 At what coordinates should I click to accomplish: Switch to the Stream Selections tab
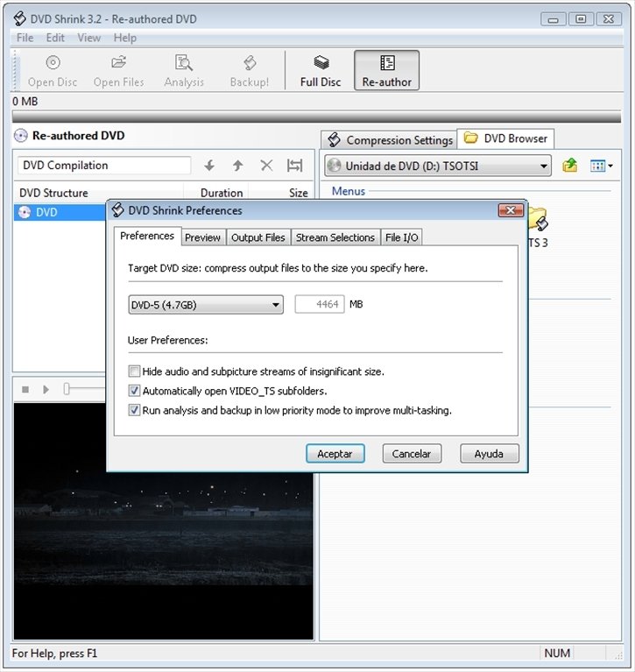(335, 237)
